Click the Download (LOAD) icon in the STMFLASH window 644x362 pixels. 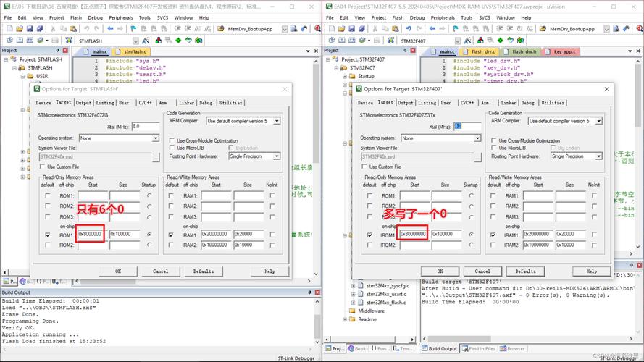[68, 41]
